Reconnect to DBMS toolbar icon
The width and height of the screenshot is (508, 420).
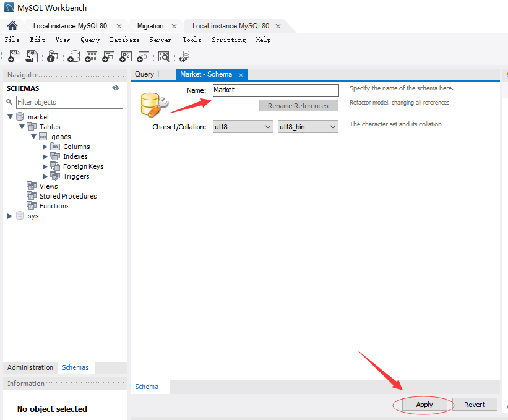184,56
